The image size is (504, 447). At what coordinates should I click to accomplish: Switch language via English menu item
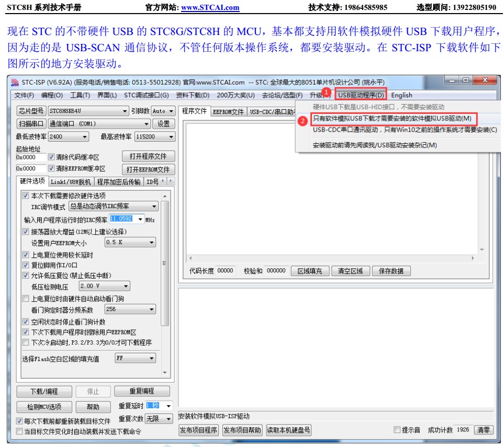[x=401, y=95]
